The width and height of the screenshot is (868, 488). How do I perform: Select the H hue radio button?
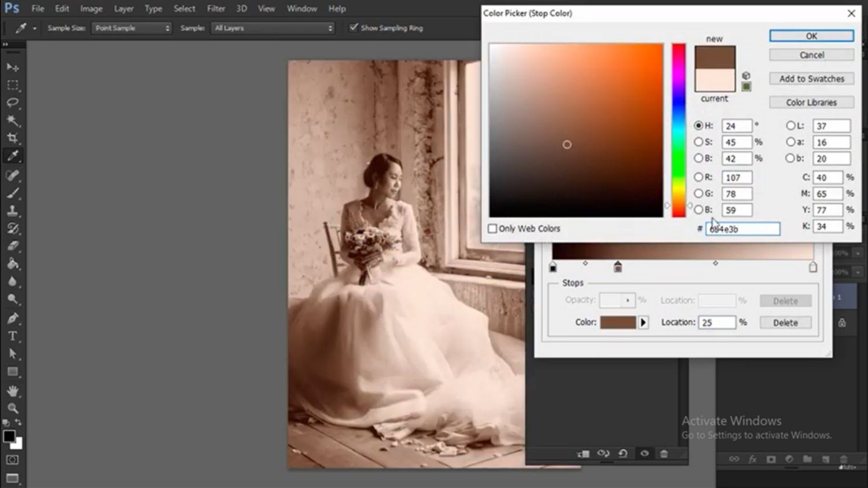point(698,126)
